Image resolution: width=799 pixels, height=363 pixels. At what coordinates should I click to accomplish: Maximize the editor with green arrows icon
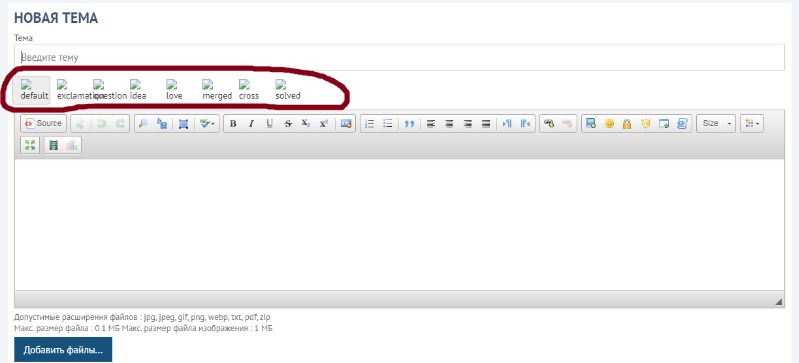pos(30,145)
